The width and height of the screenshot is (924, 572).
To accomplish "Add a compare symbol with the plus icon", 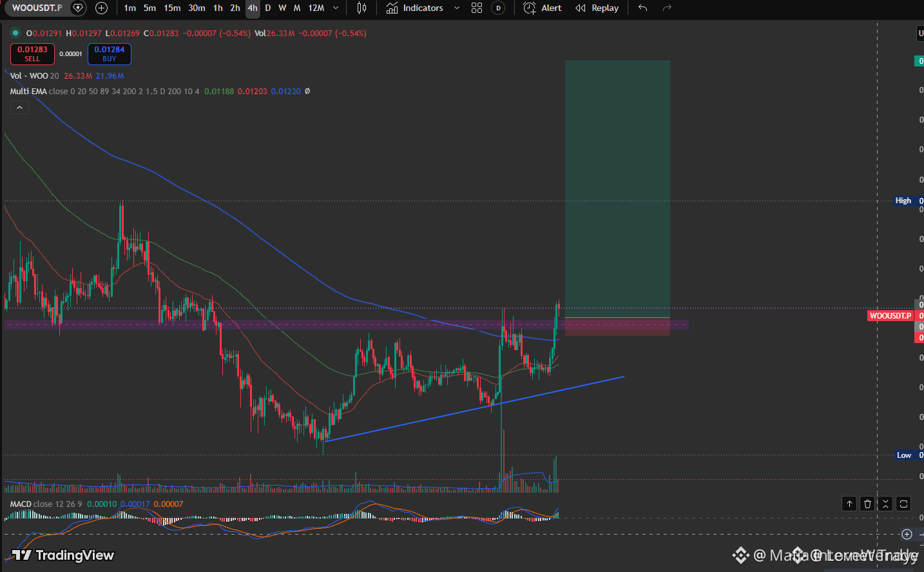I will [x=101, y=8].
